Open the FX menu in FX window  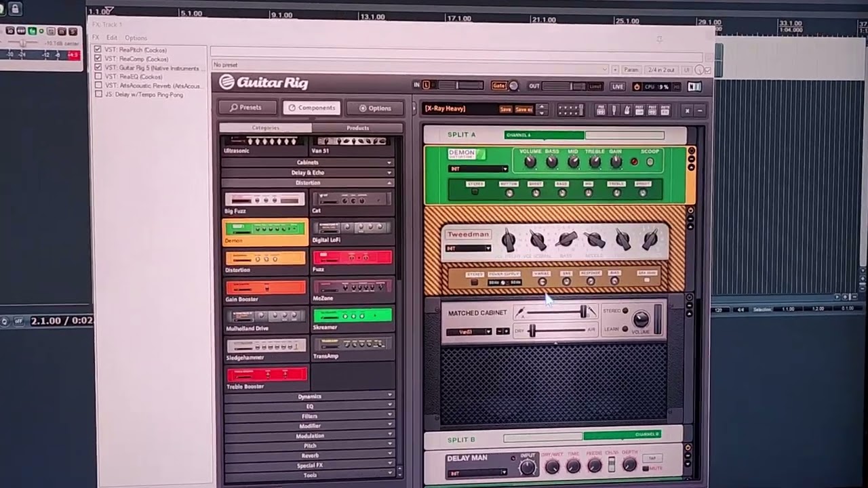click(x=96, y=38)
